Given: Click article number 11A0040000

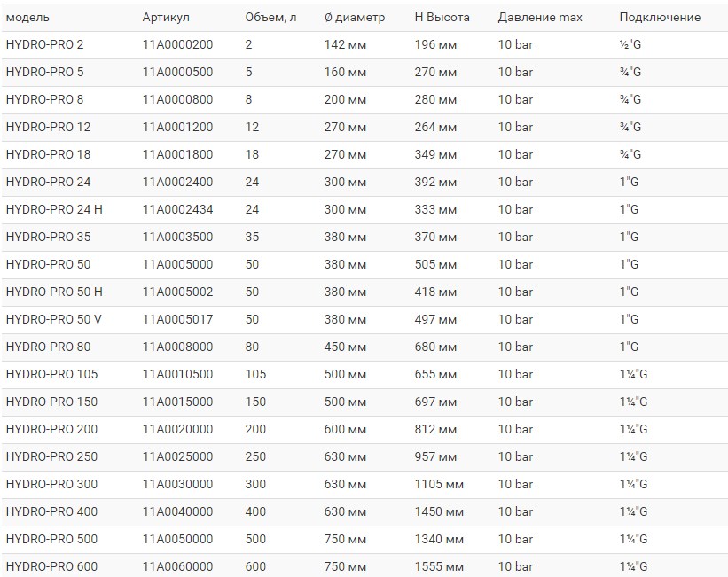Looking at the screenshot, I should (x=178, y=511).
